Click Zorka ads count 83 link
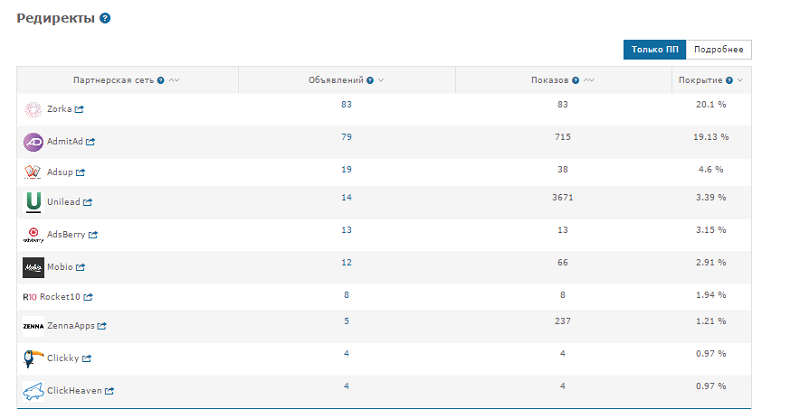The width and height of the screenshot is (800, 409). [346, 104]
